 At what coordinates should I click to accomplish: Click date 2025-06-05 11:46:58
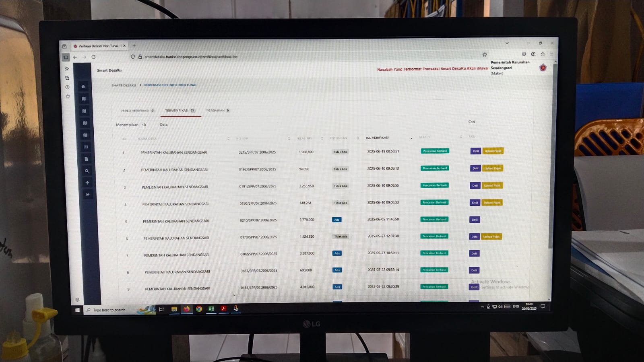(383, 219)
